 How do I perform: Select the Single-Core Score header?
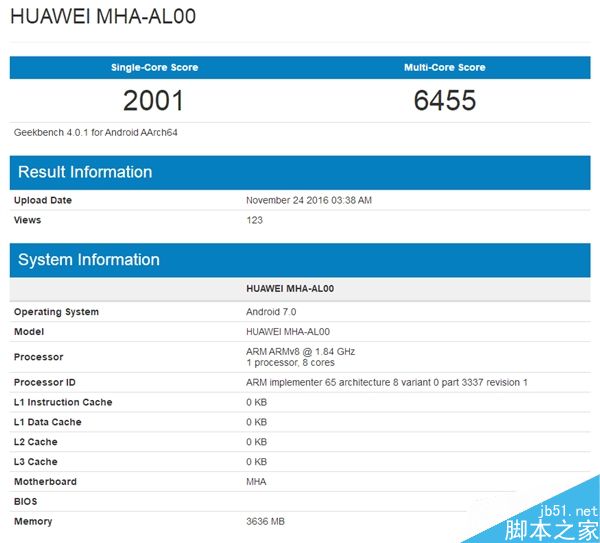(155, 67)
